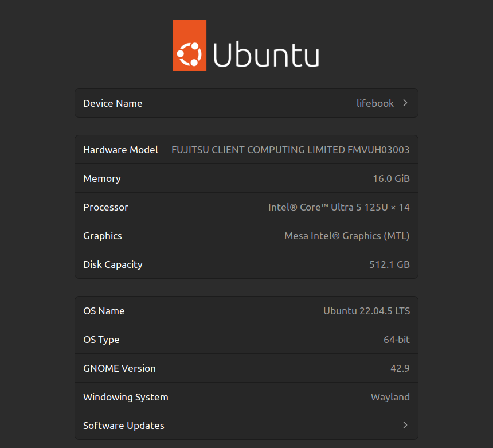Click the Ubuntu 22.04.5 LTS value

[366, 311]
